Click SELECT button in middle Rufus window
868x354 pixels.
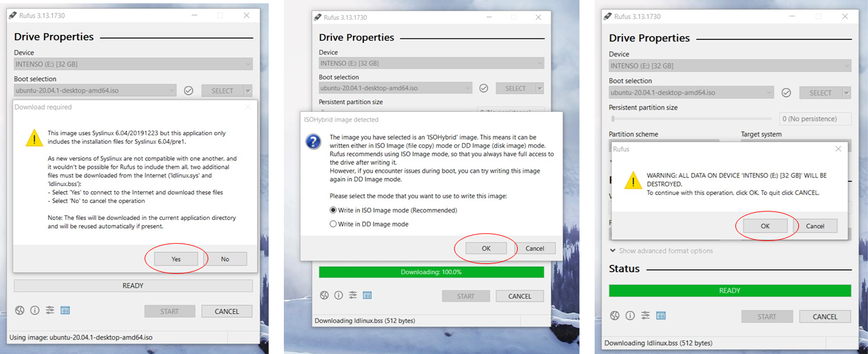pyautogui.click(x=515, y=88)
